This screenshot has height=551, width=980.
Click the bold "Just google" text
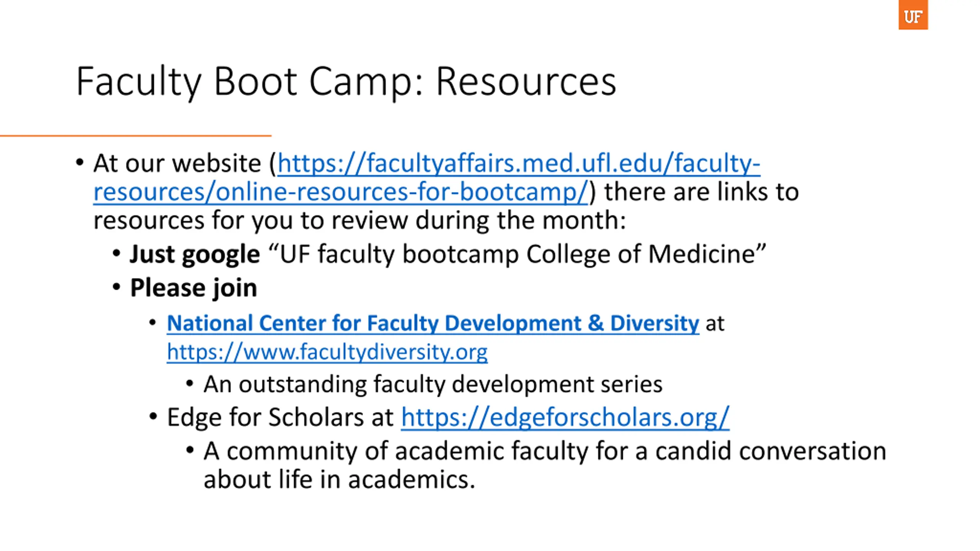pos(195,254)
